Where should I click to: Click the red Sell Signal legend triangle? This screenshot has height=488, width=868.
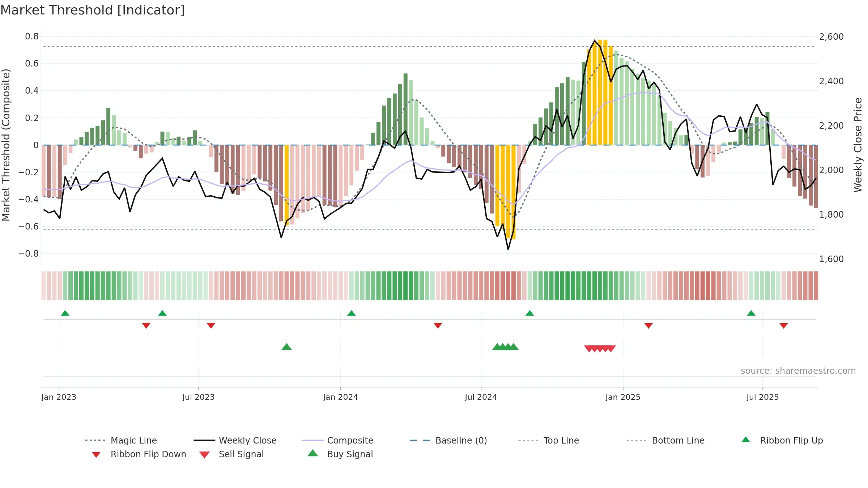click(204, 455)
